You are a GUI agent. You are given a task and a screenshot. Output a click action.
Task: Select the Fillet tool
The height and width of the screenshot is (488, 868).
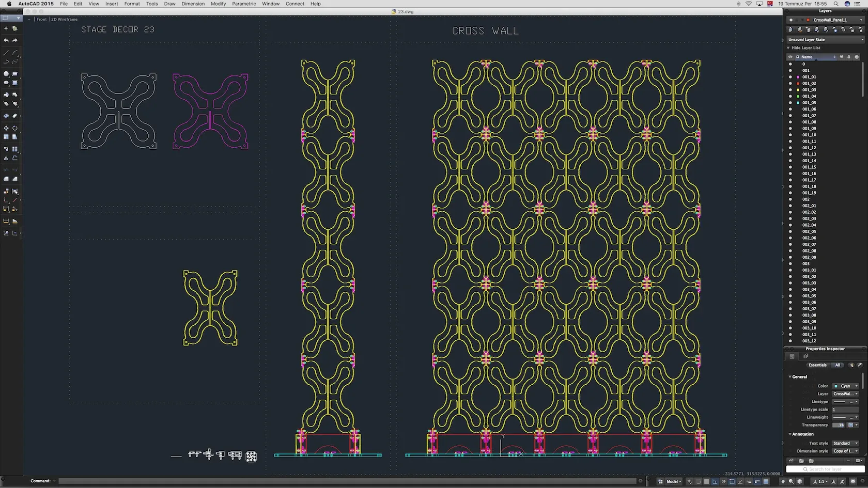coord(6,179)
